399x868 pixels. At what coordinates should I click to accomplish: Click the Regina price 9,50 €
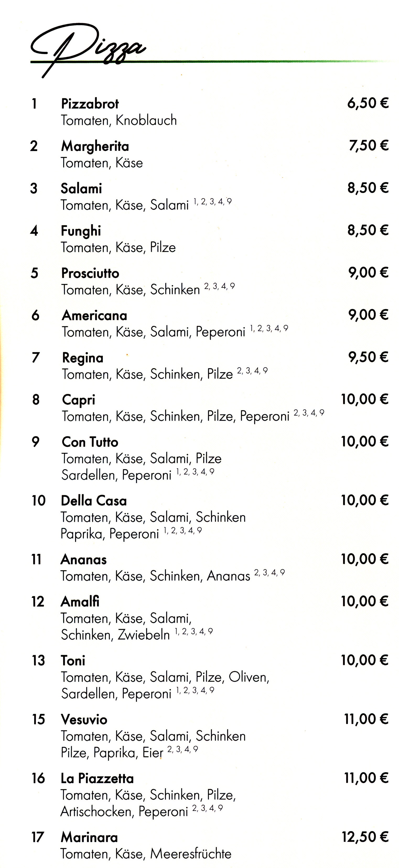368,357
